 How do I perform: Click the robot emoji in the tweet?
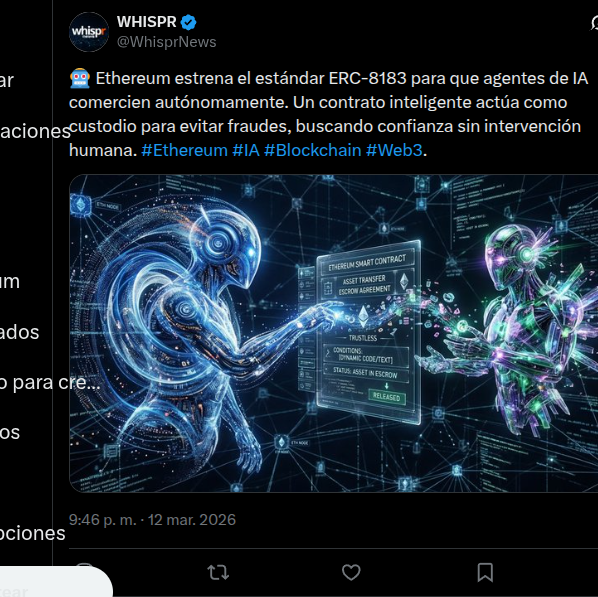click(80, 79)
